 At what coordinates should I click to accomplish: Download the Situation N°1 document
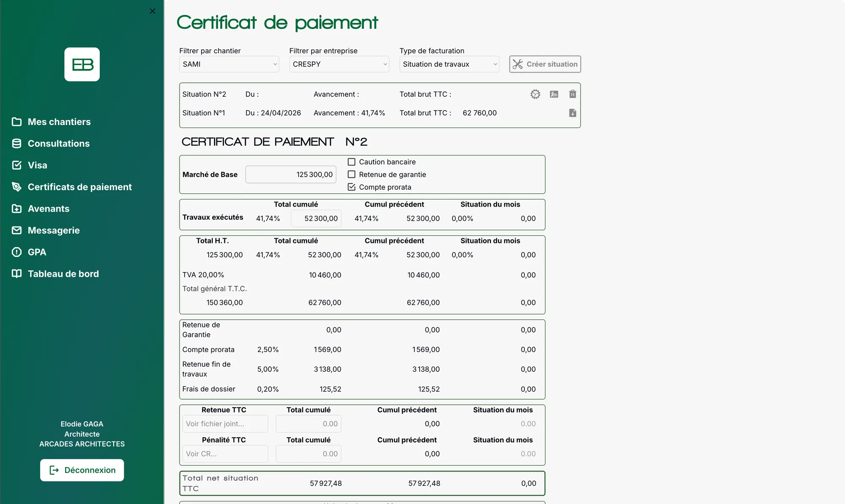pos(572,113)
